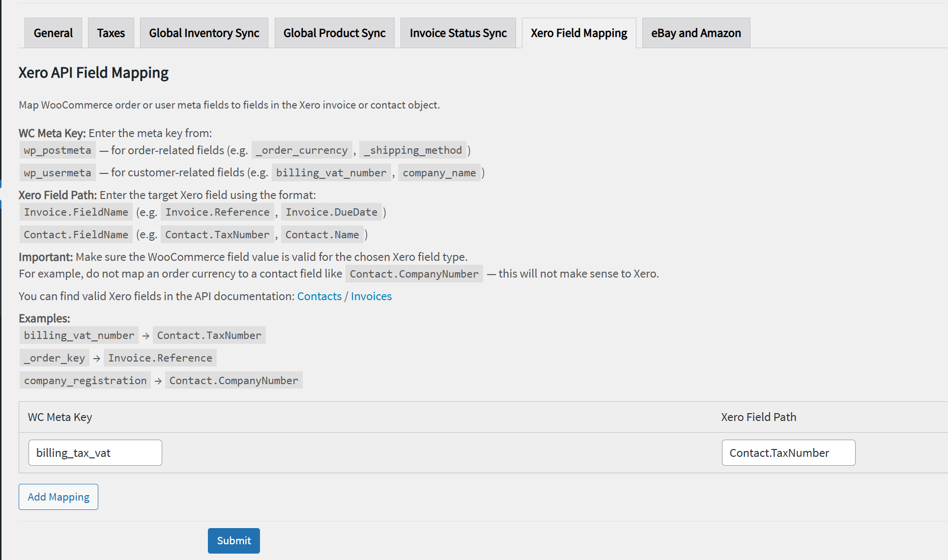Open Global Inventory Sync tab
Viewport: 948px width, 560px height.
pos(204,33)
